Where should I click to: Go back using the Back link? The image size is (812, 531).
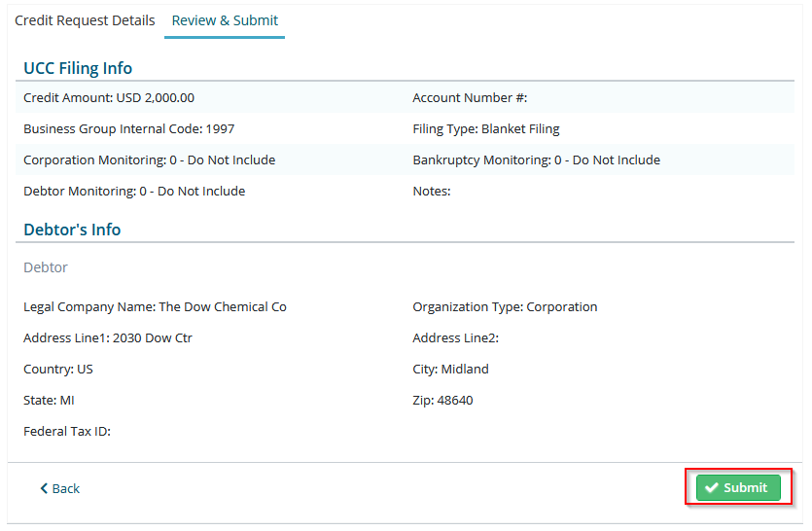(60, 488)
